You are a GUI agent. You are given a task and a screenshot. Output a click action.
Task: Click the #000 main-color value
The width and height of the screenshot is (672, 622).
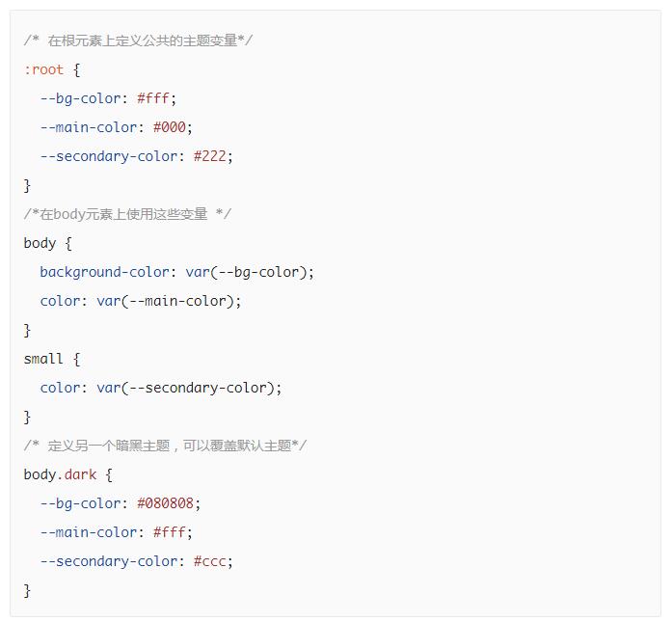tap(170, 127)
